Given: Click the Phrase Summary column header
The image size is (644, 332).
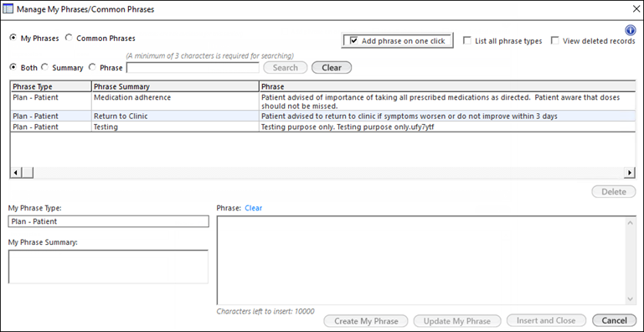Looking at the screenshot, I should (x=175, y=87).
